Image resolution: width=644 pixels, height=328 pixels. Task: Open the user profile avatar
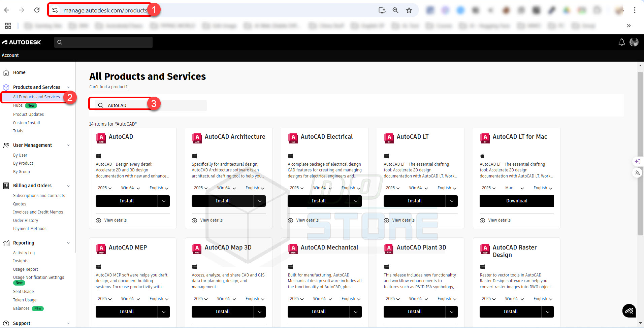pyautogui.click(x=634, y=42)
